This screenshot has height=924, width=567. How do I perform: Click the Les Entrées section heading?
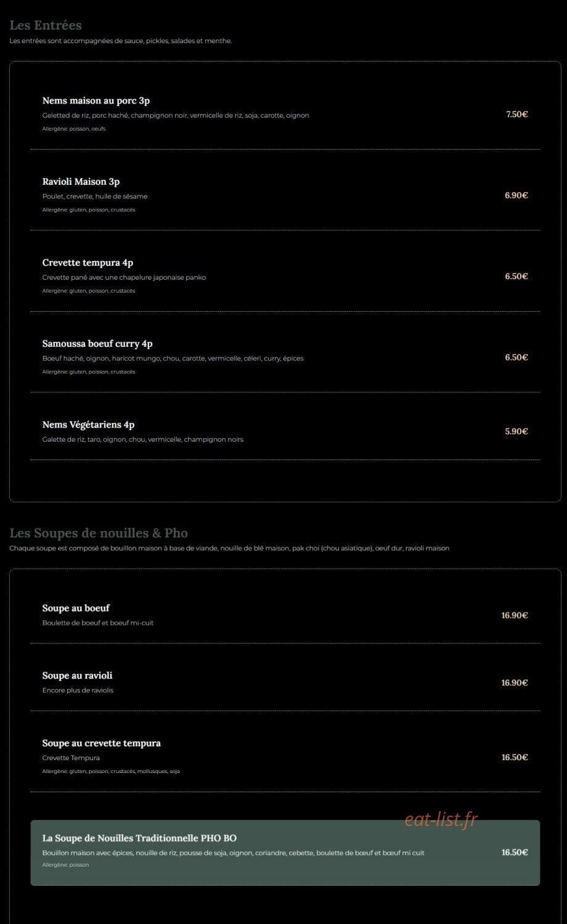[x=46, y=25]
